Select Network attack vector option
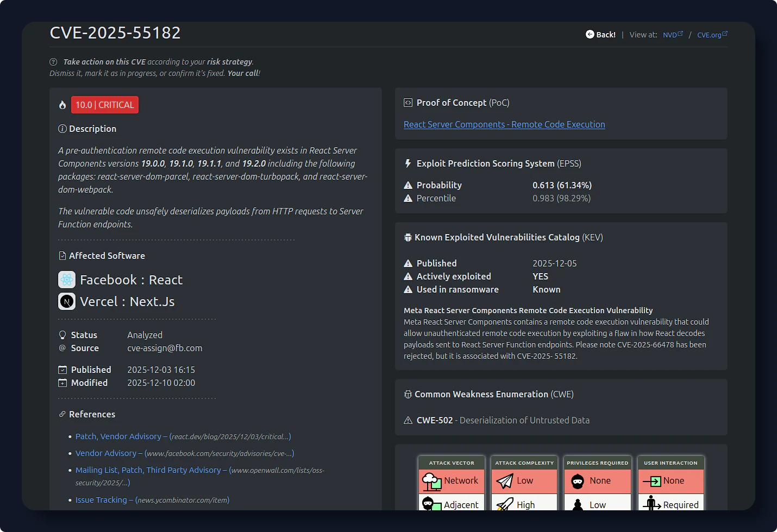 click(x=451, y=481)
